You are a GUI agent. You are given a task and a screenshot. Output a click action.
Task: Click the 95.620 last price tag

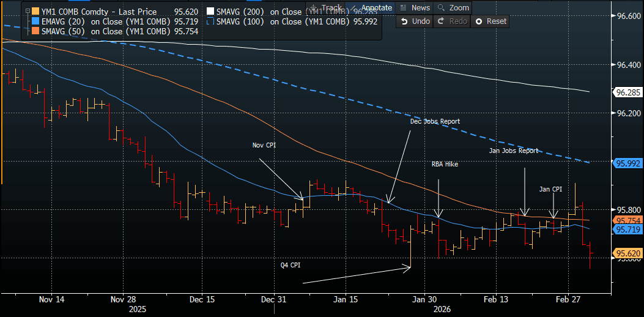pyautogui.click(x=627, y=253)
